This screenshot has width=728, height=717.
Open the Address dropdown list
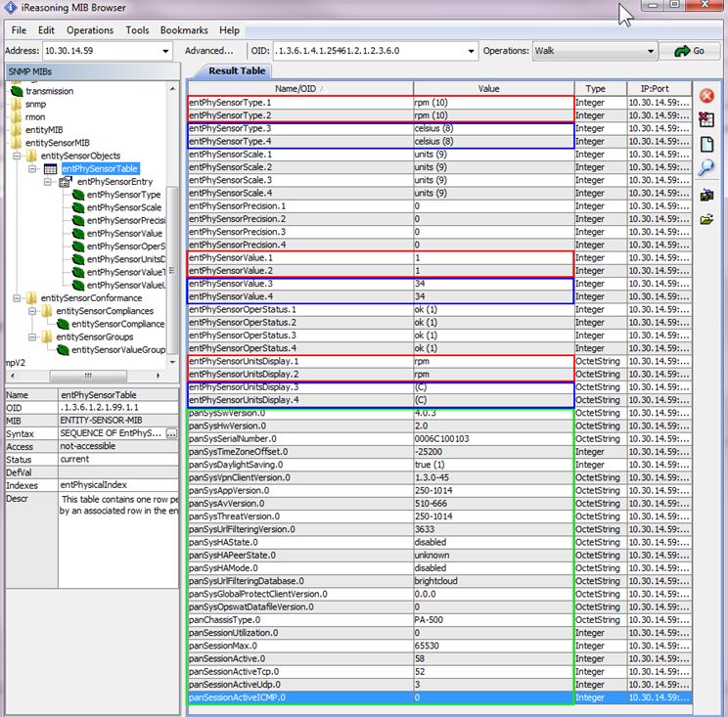click(x=163, y=51)
